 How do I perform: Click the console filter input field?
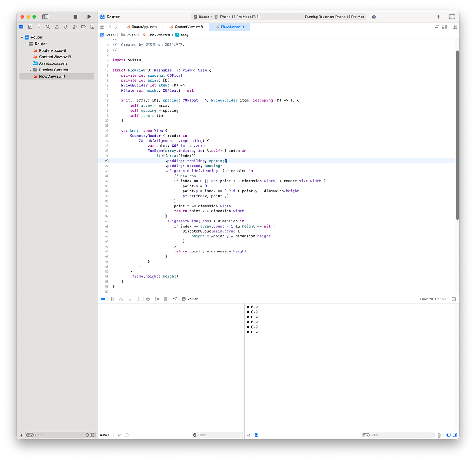[x=397, y=435]
